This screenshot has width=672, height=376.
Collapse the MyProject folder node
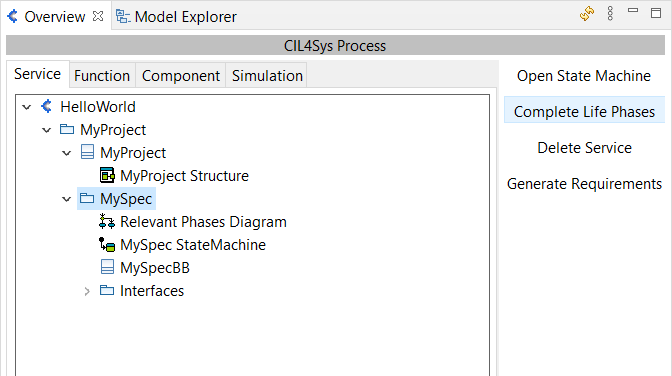click(x=46, y=130)
